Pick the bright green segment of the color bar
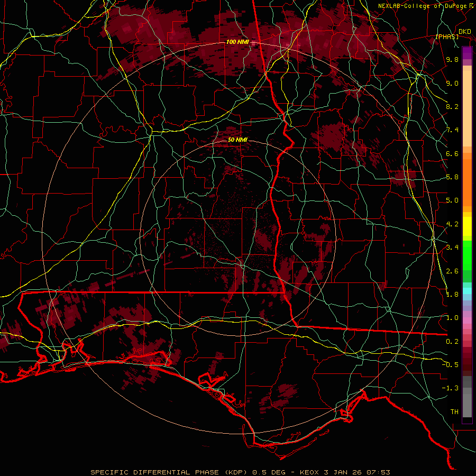Image resolution: width=476 pixels, height=476 pixels. point(467,255)
